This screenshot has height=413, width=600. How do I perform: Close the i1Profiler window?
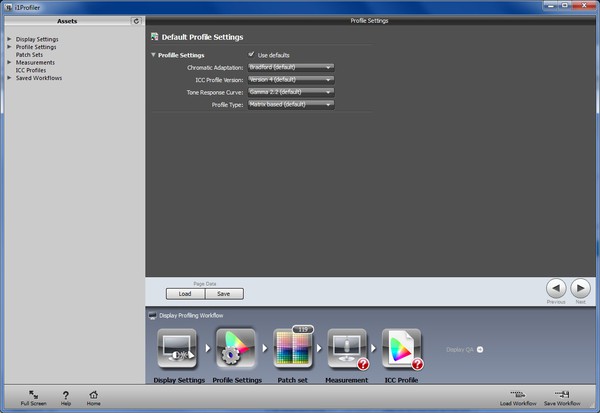tap(584, 5)
